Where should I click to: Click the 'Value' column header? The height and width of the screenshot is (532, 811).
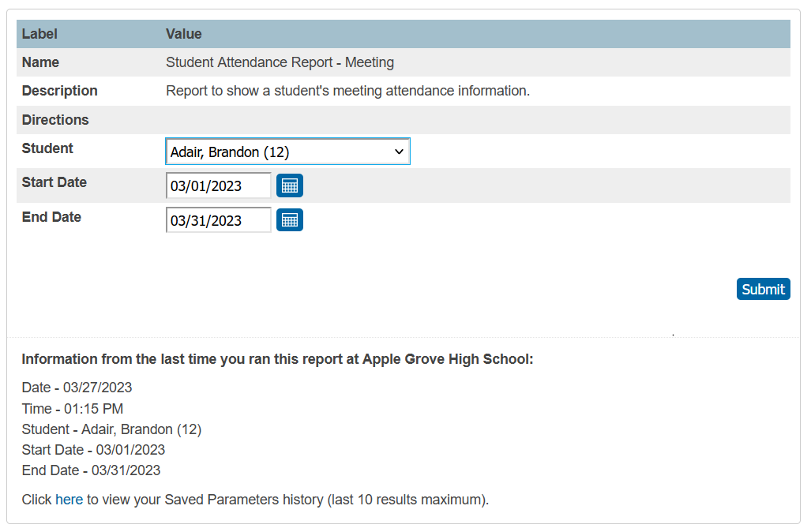[x=184, y=34]
